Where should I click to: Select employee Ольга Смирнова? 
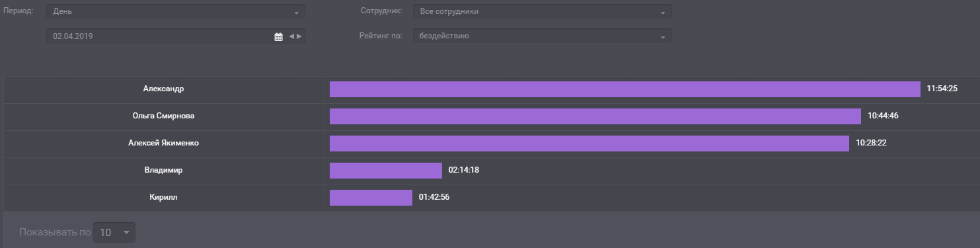pyautogui.click(x=163, y=116)
